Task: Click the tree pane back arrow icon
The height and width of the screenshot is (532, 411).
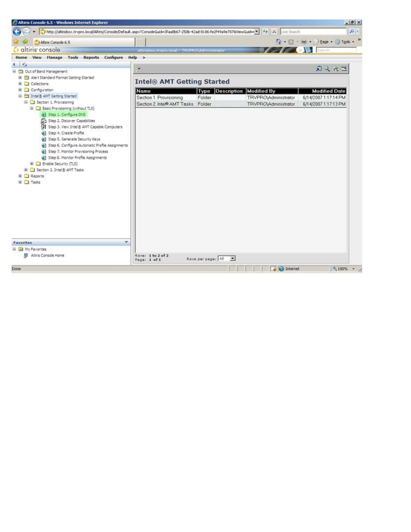Action: 15,65
